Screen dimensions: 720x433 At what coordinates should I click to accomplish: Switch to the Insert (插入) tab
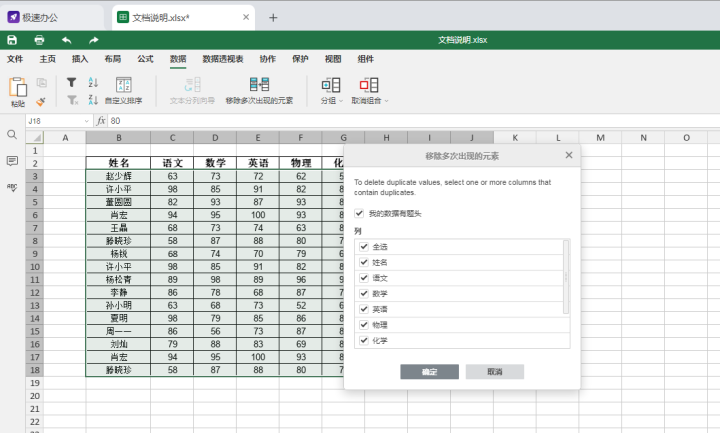(80, 59)
